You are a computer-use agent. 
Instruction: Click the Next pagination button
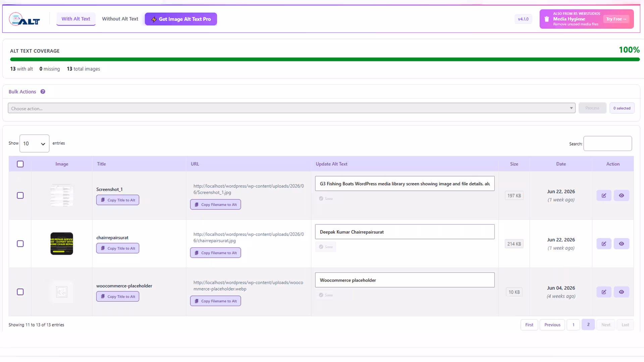tap(606, 325)
